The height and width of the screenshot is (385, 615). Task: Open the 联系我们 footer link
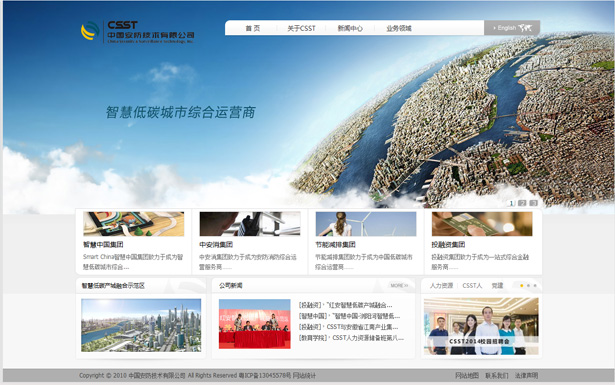pyautogui.click(x=497, y=376)
